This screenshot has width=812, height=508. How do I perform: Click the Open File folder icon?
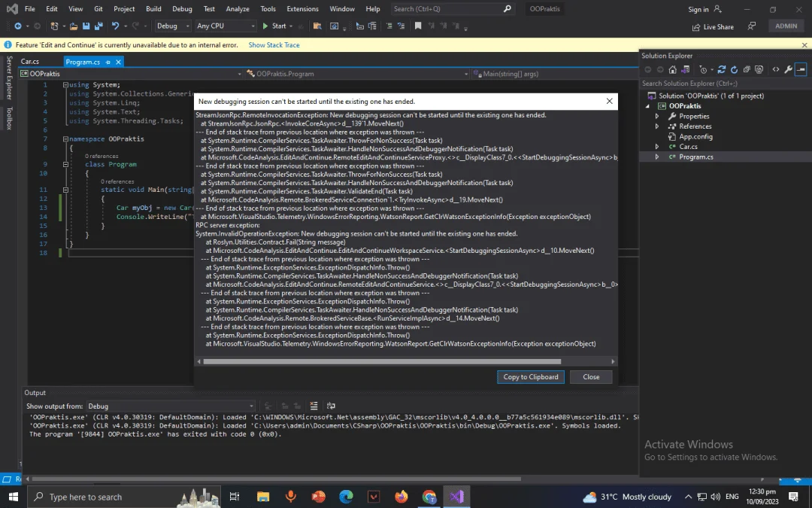point(74,26)
